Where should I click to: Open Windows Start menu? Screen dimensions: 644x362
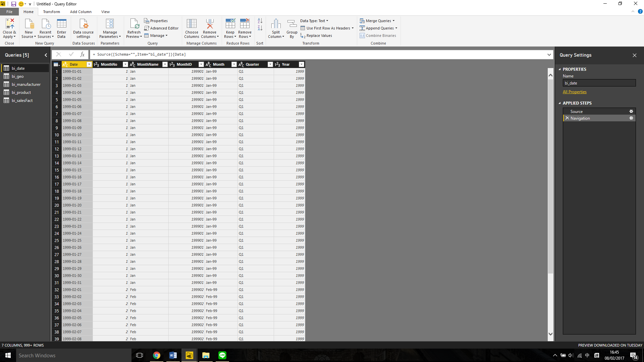pos(8,355)
